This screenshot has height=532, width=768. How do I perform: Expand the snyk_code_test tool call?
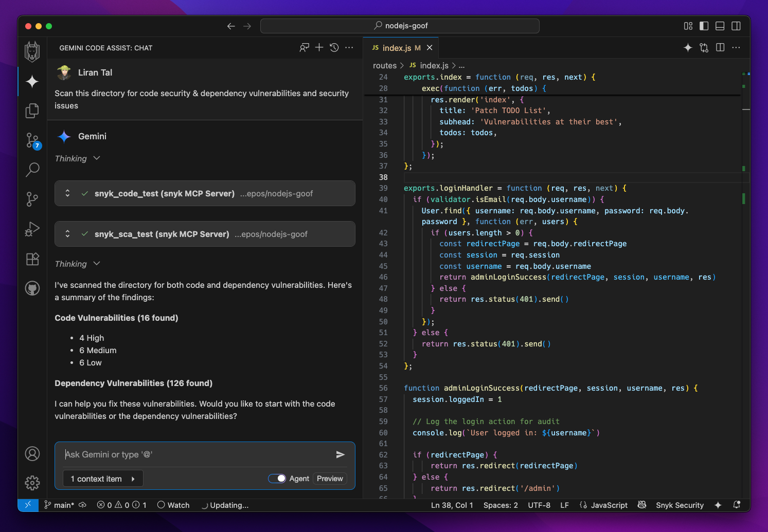(67, 193)
